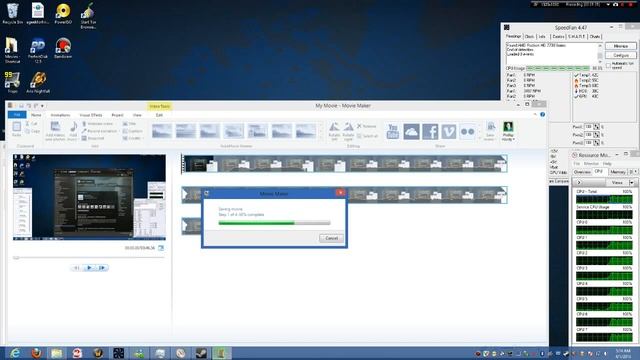This screenshot has width=640, height=360.
Task: Open Internet Explorer from the taskbar
Action: pyautogui.click(x=15, y=353)
